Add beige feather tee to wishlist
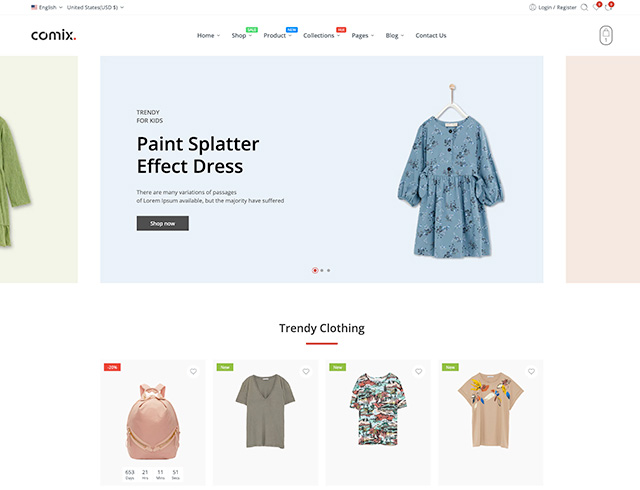The height and width of the screenshot is (490, 640). coord(531,371)
